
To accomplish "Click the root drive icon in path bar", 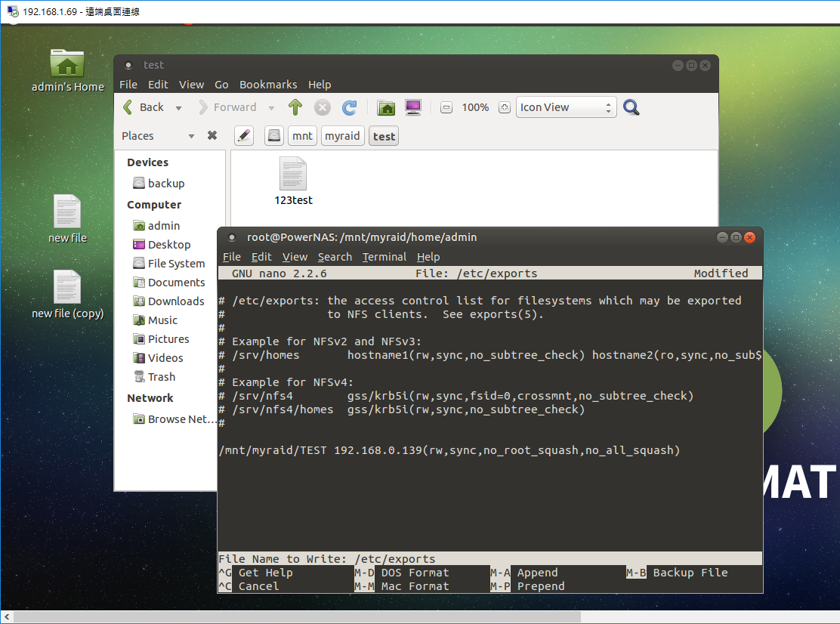I will click(273, 136).
